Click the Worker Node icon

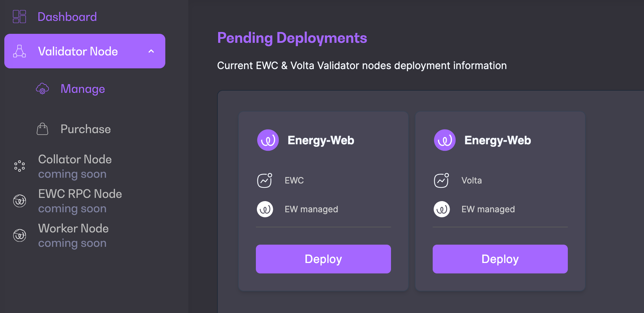pos(19,235)
